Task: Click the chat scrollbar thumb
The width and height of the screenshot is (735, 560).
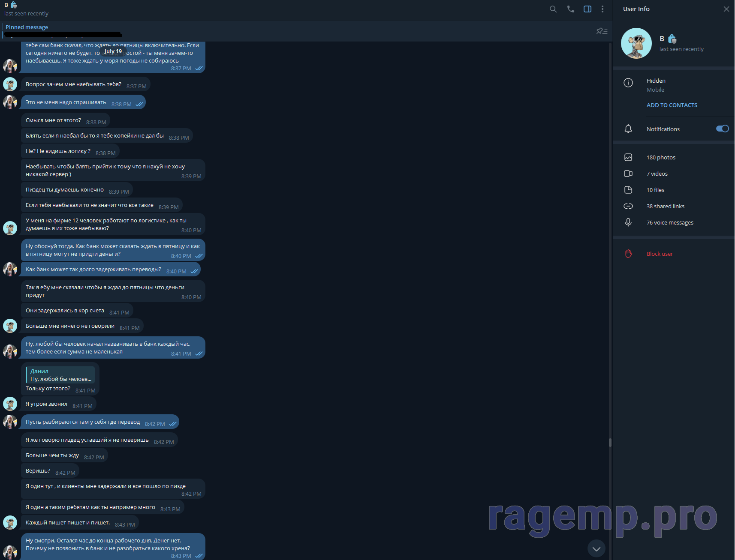Action: [610, 443]
